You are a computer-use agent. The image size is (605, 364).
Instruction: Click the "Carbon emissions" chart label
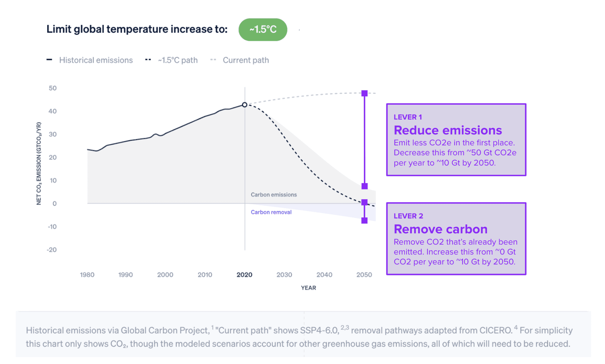point(274,195)
